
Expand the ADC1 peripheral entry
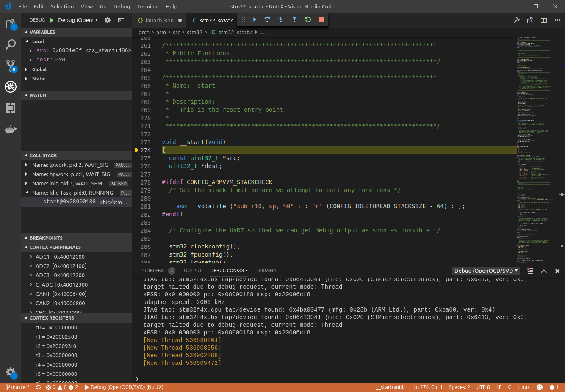pyautogui.click(x=31, y=257)
